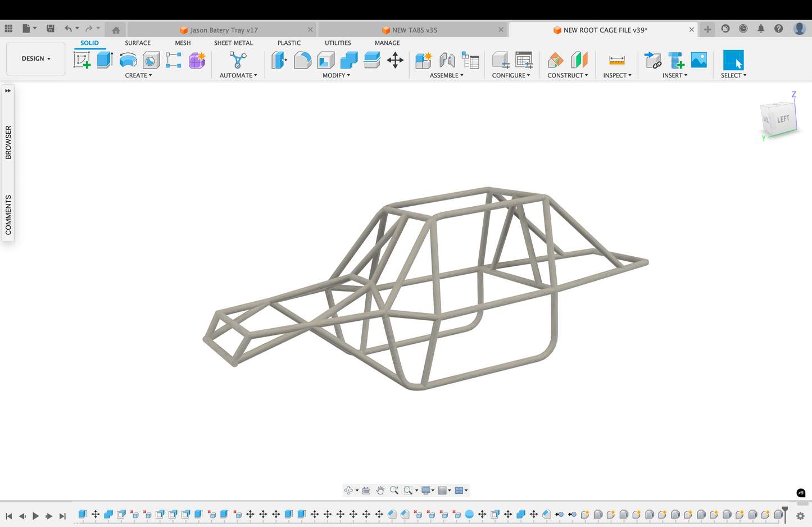Click the Extrude tool icon
Image resolution: width=812 pixels, height=527 pixels.
[105, 60]
